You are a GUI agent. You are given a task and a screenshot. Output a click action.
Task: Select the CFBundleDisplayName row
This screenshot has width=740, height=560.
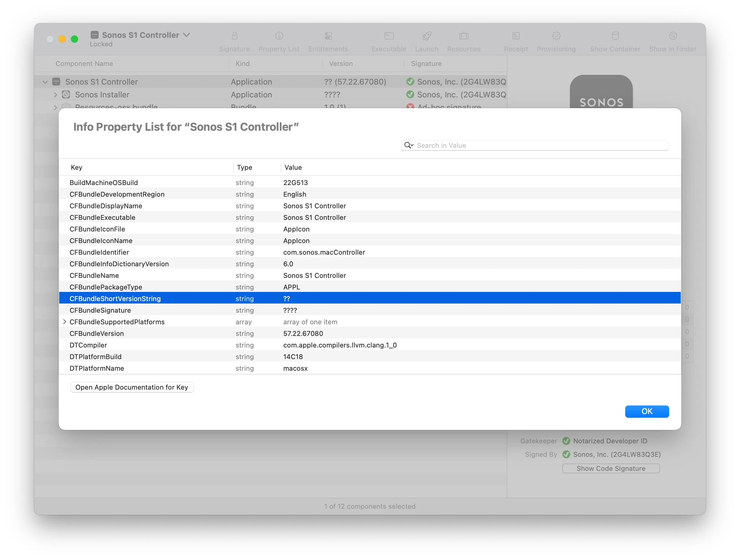click(370, 206)
